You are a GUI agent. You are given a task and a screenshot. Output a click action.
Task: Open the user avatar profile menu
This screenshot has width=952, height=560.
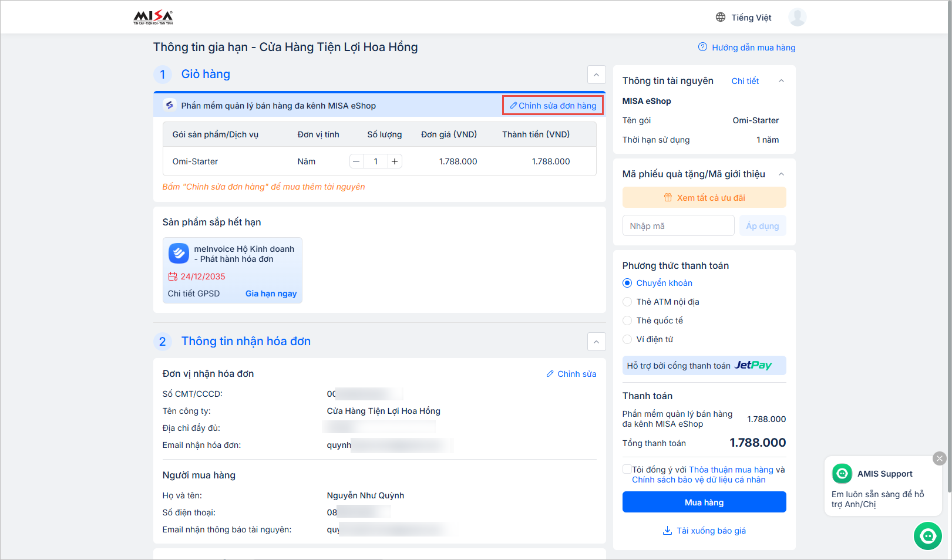click(797, 17)
